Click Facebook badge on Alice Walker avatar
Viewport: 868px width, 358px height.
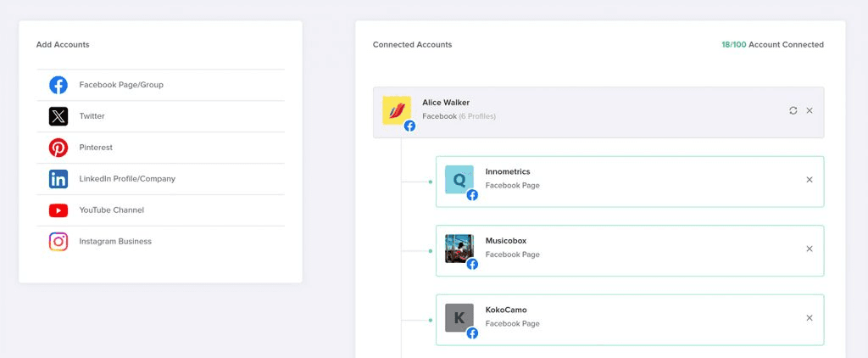click(x=409, y=126)
